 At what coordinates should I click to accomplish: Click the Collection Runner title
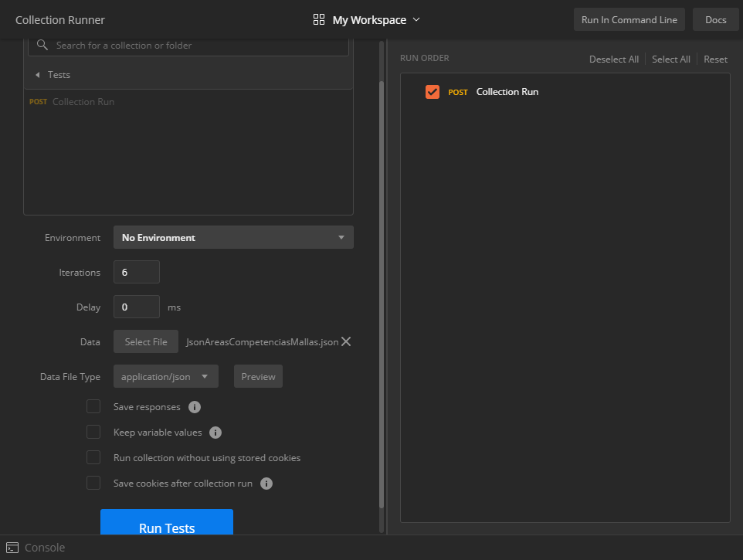pyautogui.click(x=59, y=20)
